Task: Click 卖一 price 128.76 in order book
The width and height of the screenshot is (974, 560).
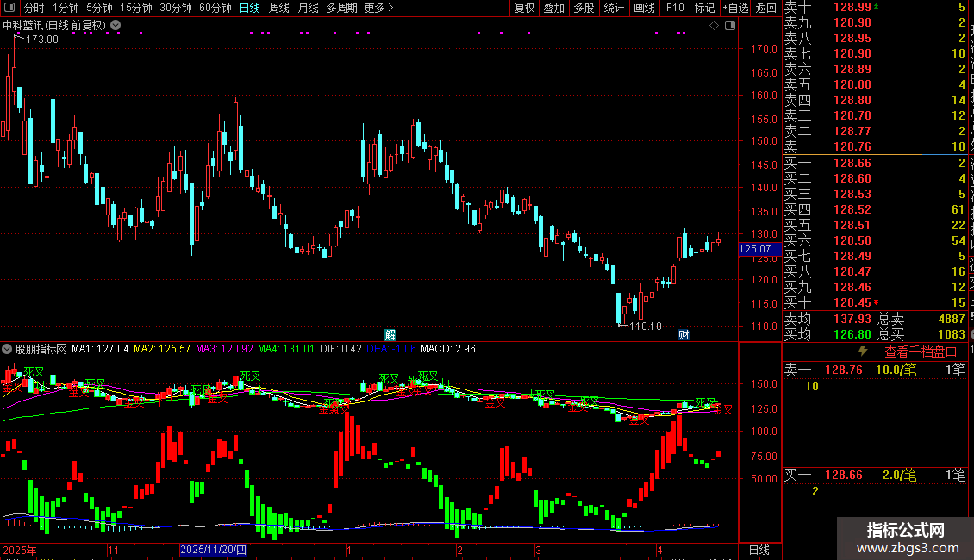Action: 852,146
